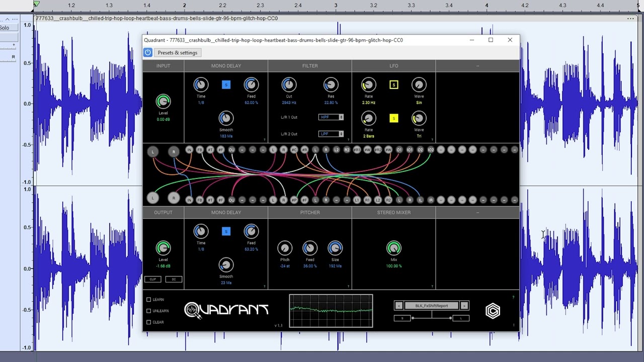Screen dimensions: 644x362
Task: Click the O2 patch jack
Action: pos(420,150)
